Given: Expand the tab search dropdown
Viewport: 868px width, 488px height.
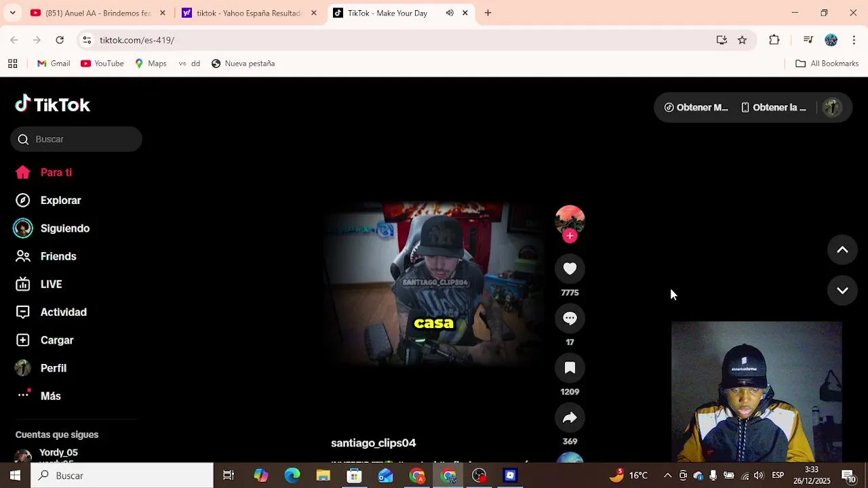Looking at the screenshot, I should click(12, 13).
